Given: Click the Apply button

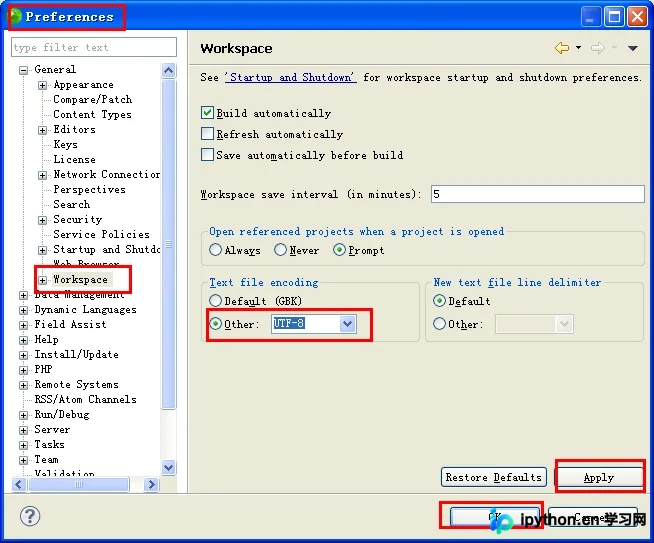Looking at the screenshot, I should (599, 477).
